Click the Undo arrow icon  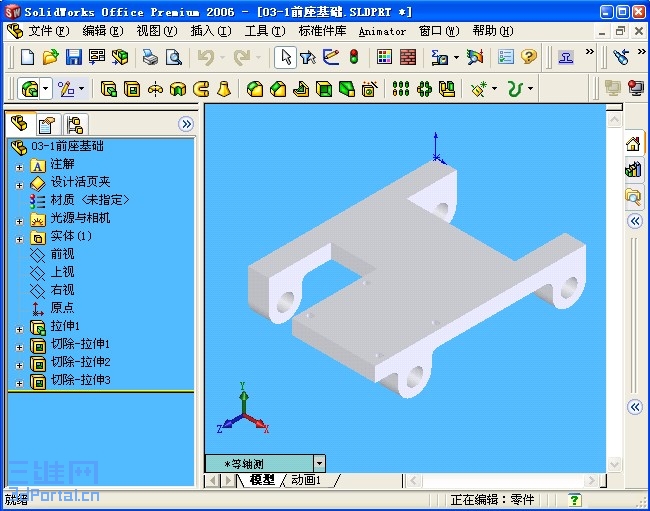pyautogui.click(x=206, y=57)
